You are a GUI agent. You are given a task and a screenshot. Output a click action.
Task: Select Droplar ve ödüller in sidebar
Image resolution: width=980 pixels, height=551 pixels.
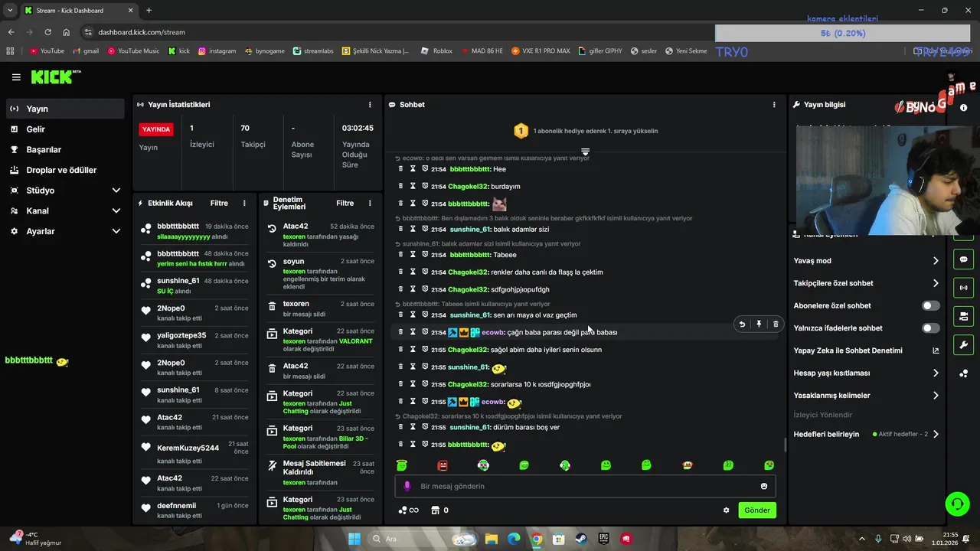(65, 170)
